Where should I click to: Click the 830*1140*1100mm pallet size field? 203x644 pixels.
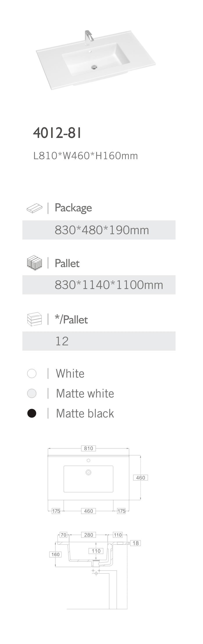109,285
